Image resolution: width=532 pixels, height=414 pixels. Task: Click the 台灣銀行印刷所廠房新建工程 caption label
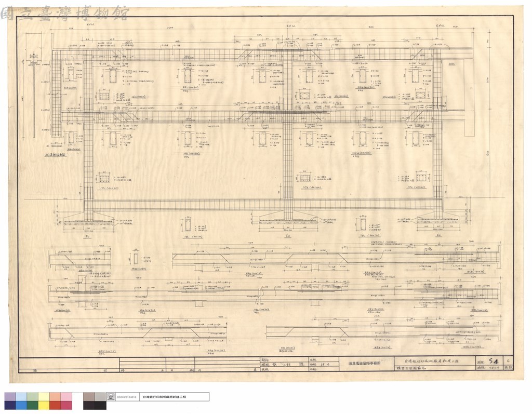(x=165, y=397)
